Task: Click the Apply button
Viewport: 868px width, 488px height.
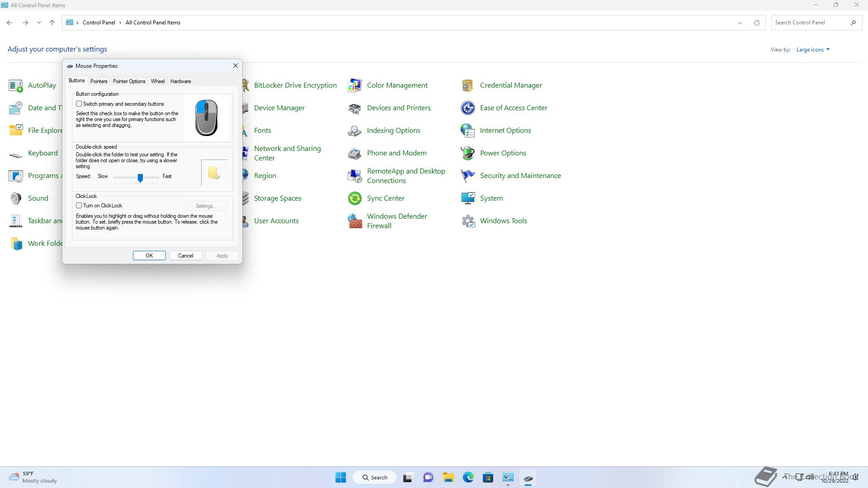Action: point(222,256)
